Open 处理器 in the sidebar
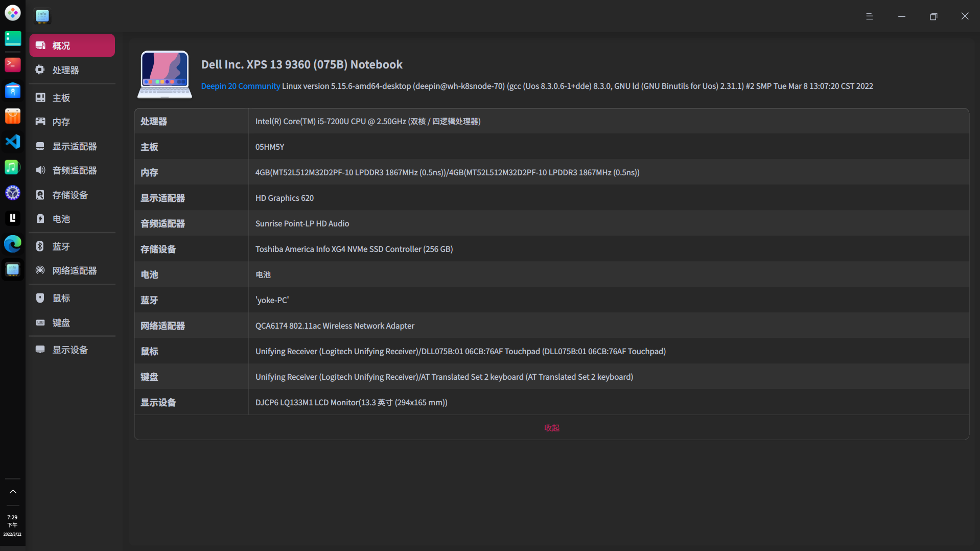Image resolution: width=980 pixels, height=551 pixels. [x=72, y=70]
